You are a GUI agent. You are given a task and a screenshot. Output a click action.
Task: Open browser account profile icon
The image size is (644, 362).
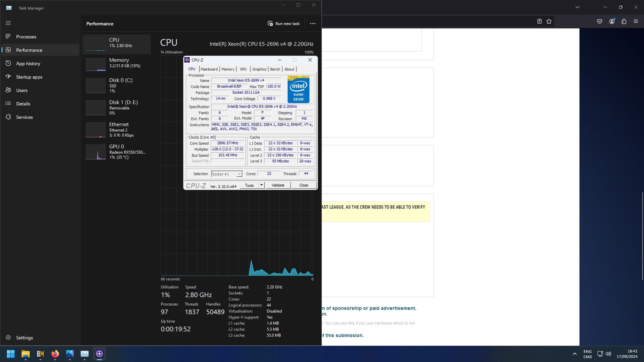612,21
